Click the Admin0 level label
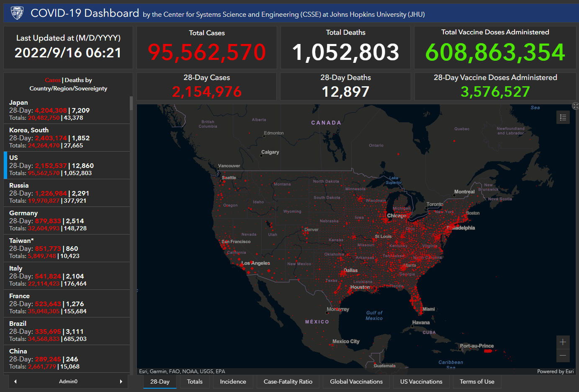The image size is (579, 392). tap(68, 382)
